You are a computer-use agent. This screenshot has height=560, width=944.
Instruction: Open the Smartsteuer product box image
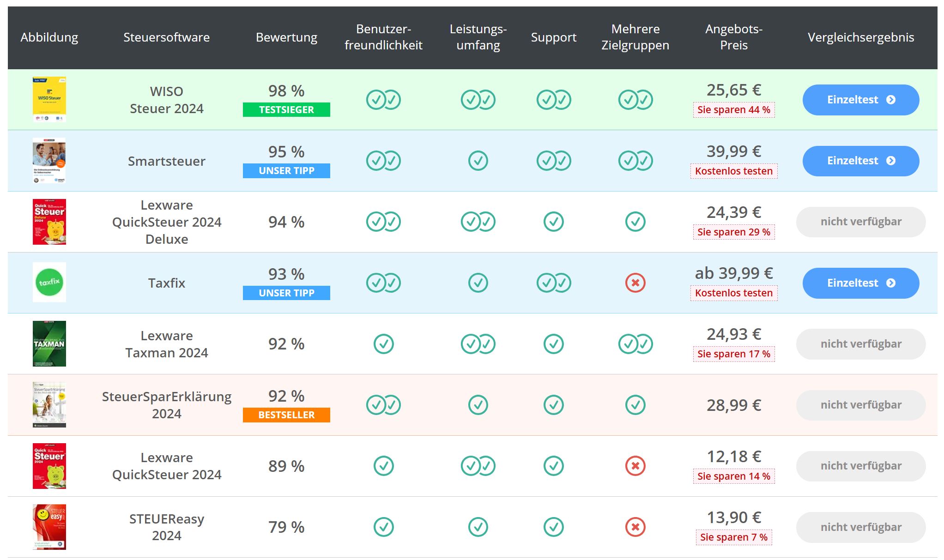tap(49, 161)
